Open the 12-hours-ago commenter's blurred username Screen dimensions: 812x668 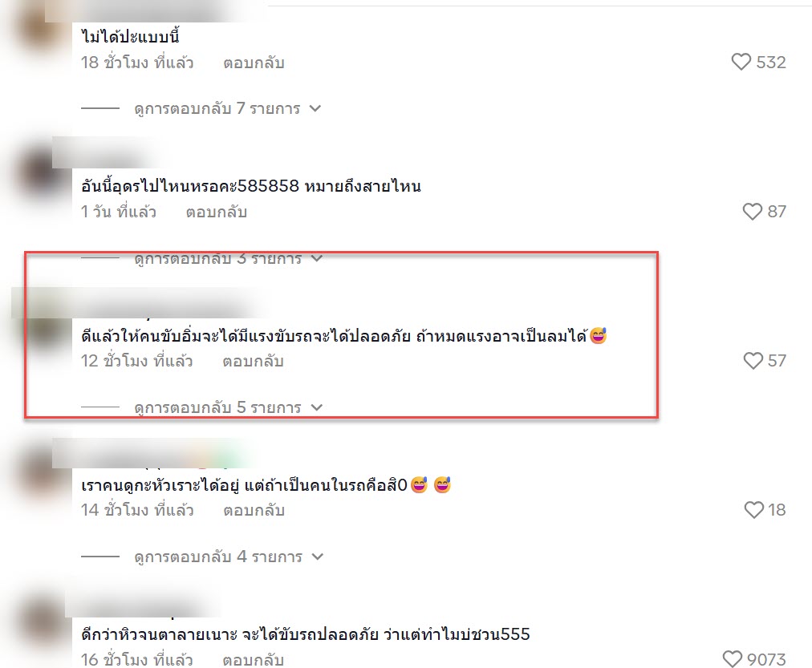(x=171, y=309)
